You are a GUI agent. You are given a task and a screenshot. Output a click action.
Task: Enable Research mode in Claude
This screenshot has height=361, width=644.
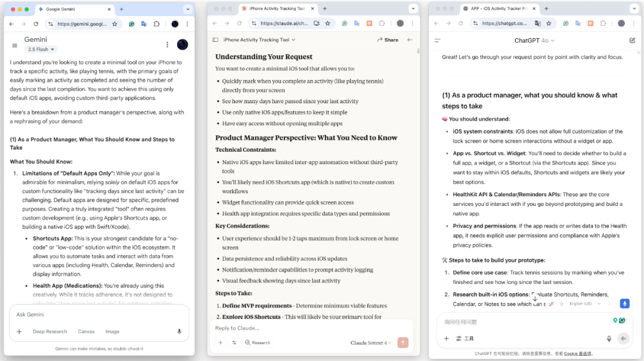(258, 343)
